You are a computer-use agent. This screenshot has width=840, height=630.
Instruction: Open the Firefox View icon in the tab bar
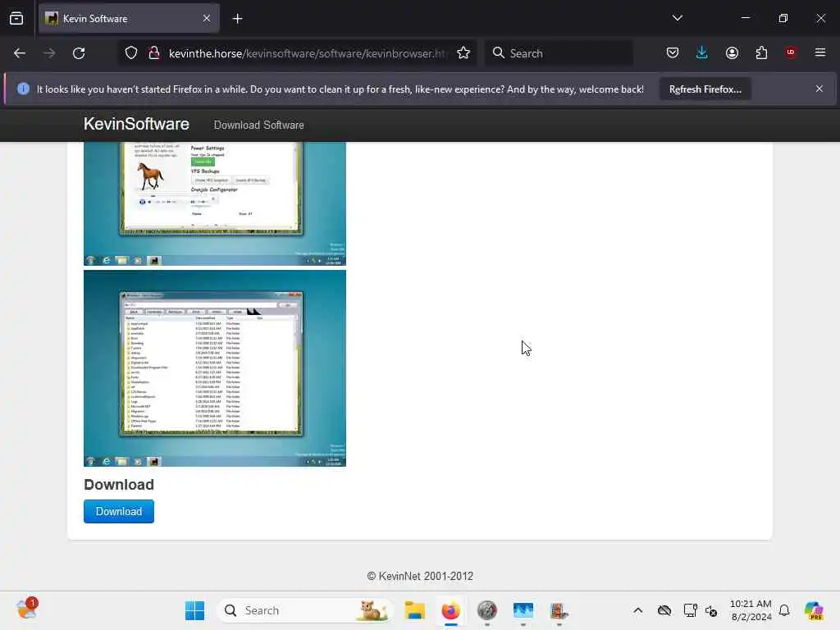(x=16, y=19)
